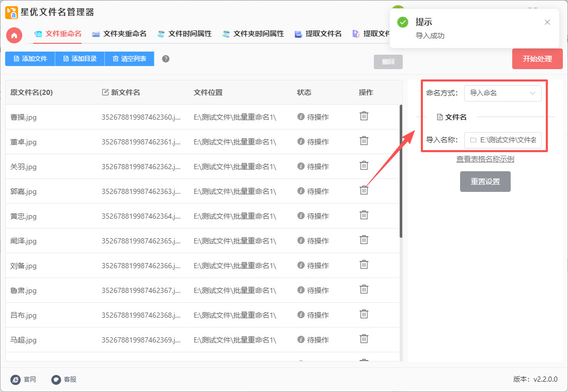Remove 刘备.jpg using its trash icon
Image resolution: width=568 pixels, height=392 pixels.
pyautogui.click(x=364, y=265)
